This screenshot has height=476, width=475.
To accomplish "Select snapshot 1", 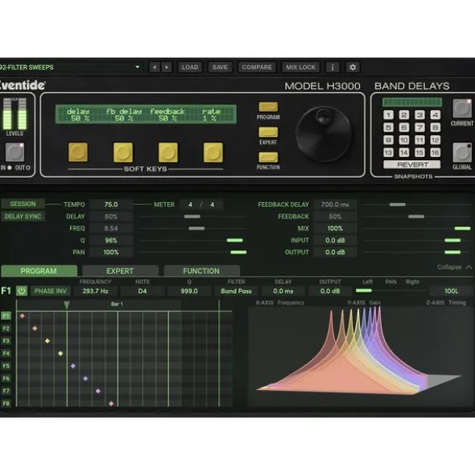I will [x=388, y=114].
